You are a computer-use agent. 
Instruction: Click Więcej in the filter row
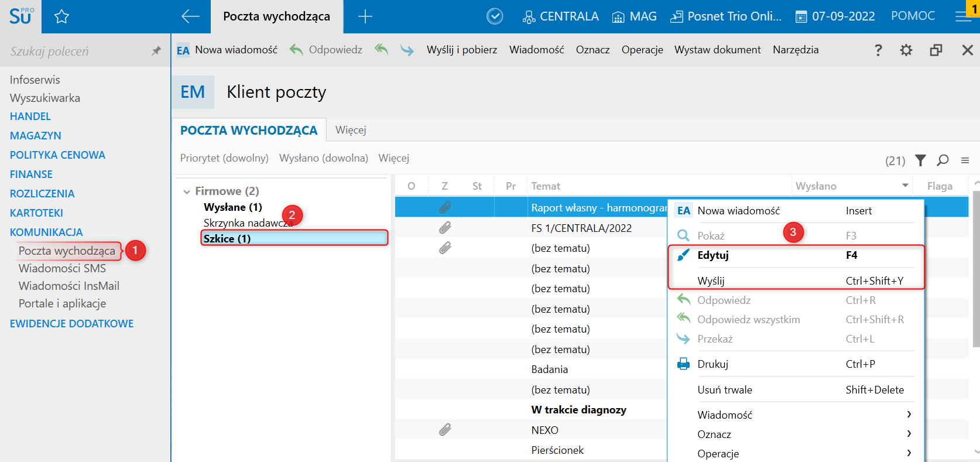(394, 158)
